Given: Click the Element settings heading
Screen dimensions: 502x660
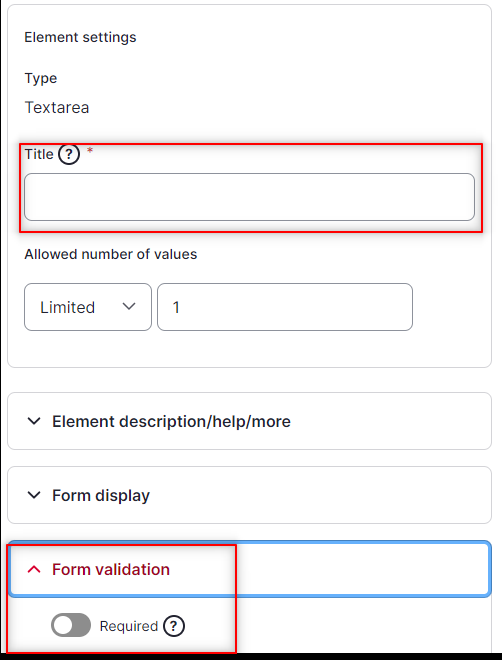Looking at the screenshot, I should 80,37.
